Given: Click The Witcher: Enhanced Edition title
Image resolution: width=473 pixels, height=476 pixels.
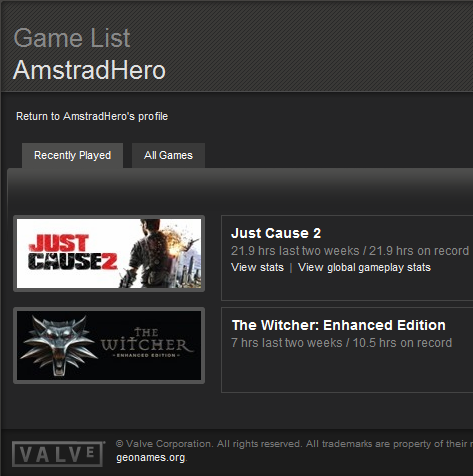Looking at the screenshot, I should [x=339, y=325].
